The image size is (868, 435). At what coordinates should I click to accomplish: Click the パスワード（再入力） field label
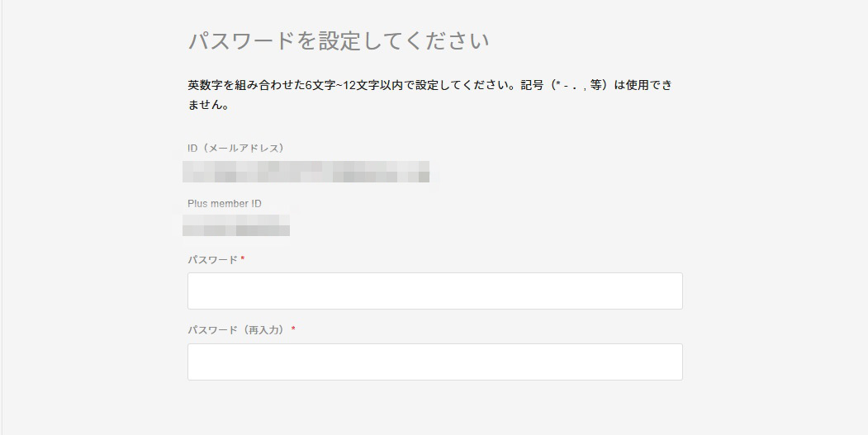tap(236, 330)
